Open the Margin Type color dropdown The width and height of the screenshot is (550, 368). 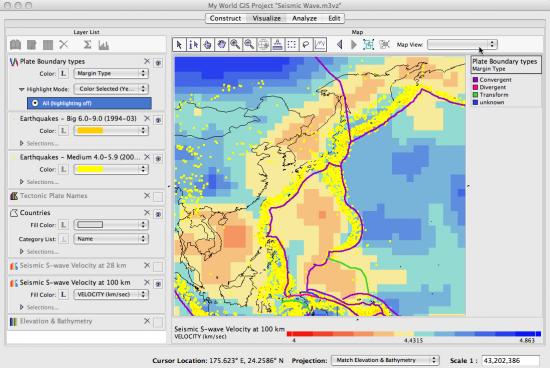click(111, 73)
